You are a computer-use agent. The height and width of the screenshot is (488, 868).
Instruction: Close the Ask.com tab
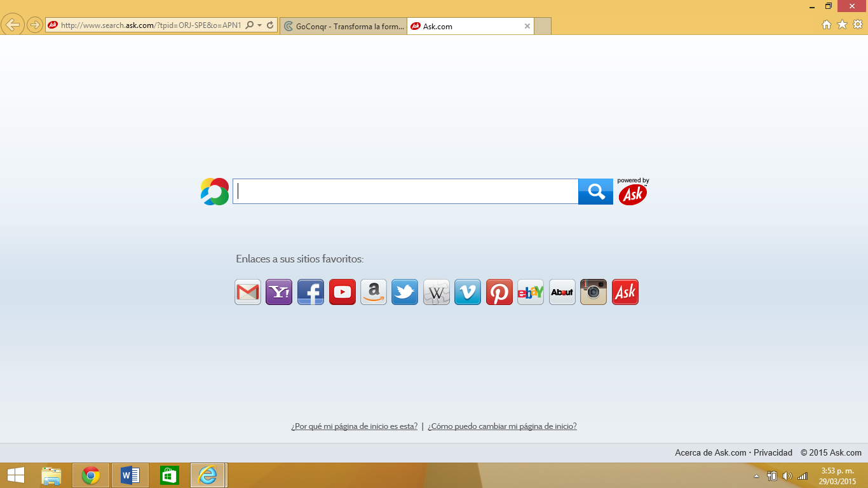pos(527,26)
